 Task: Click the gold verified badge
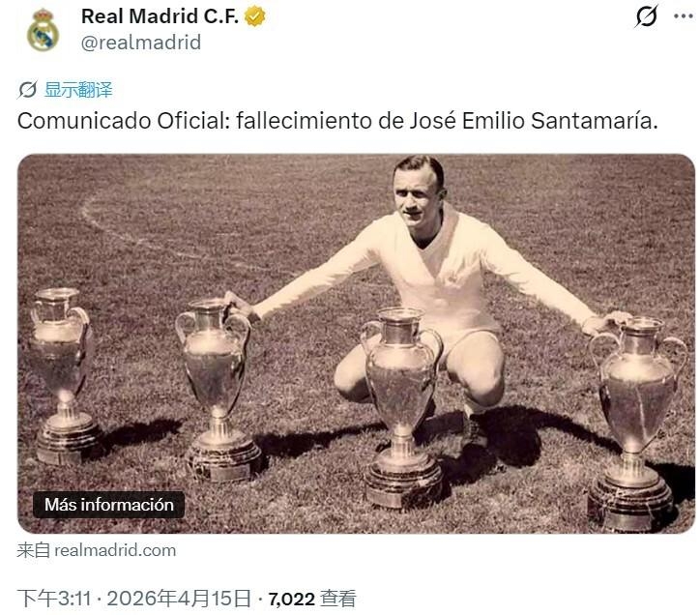pyautogui.click(x=255, y=16)
